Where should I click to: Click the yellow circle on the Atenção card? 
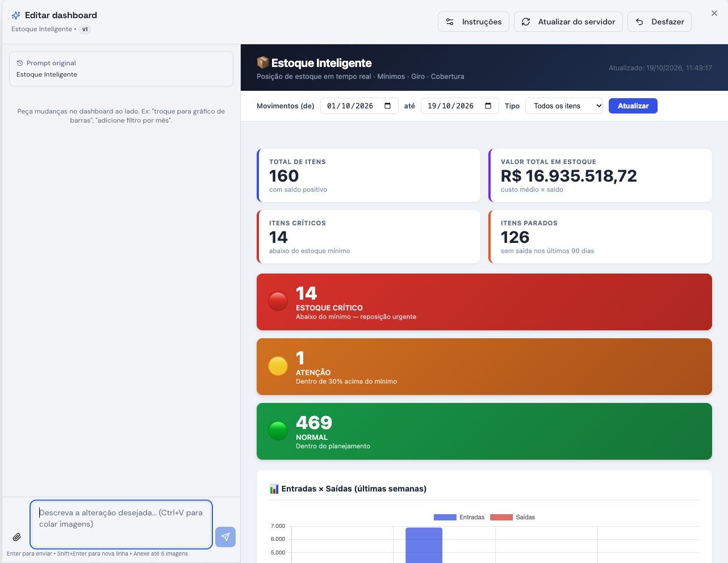pos(278,366)
